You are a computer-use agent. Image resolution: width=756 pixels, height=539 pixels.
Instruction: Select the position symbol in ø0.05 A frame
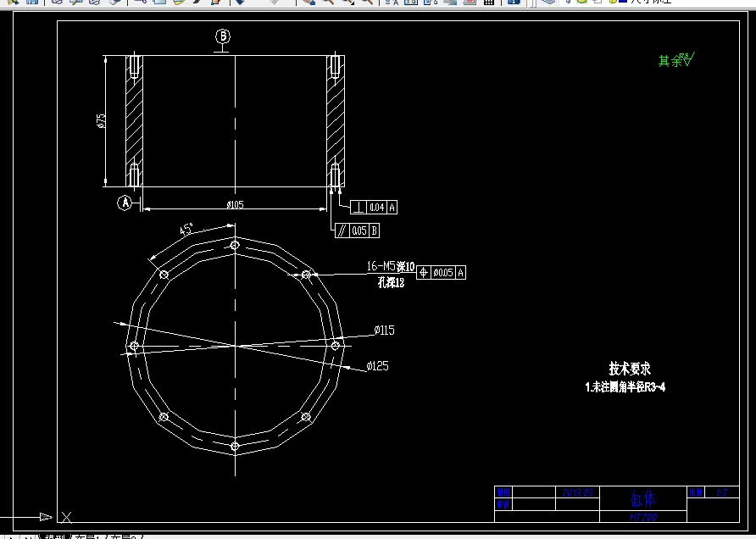click(423, 272)
